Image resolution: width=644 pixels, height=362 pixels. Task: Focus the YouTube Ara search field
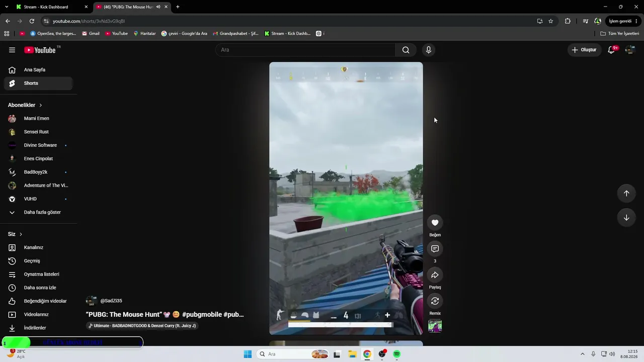point(305,50)
